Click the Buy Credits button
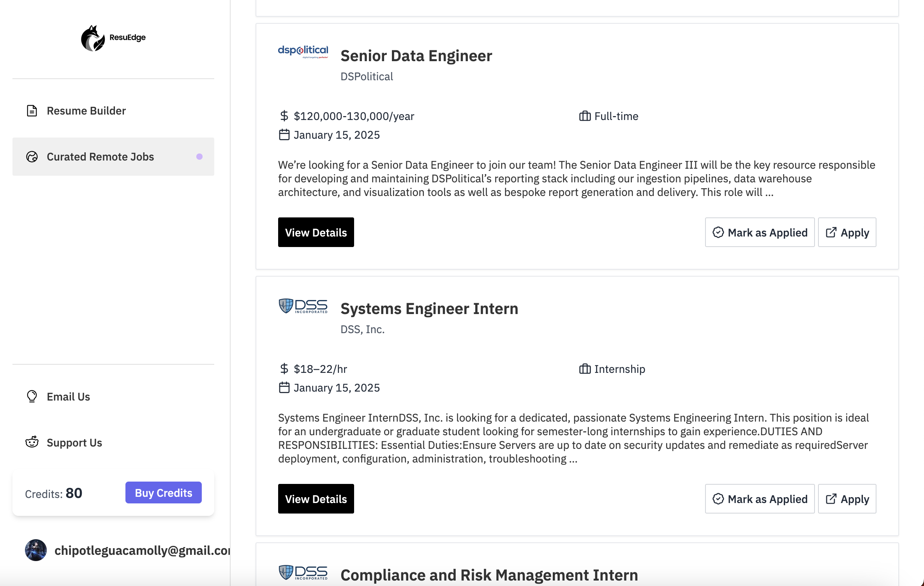 [x=164, y=492]
